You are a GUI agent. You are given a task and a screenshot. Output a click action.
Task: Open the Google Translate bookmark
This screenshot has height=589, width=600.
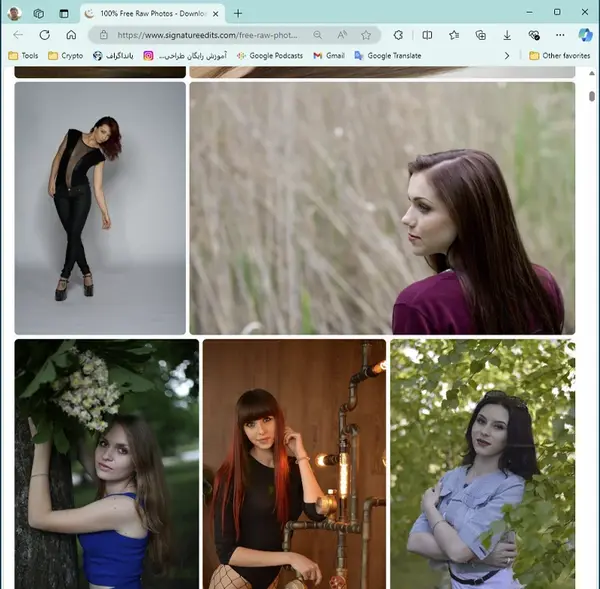(388, 56)
